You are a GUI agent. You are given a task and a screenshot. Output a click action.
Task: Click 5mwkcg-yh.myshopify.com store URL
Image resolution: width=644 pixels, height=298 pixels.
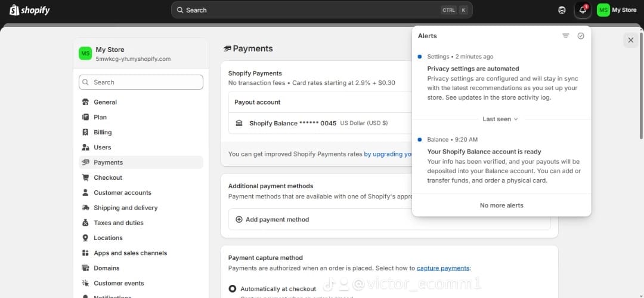133,59
